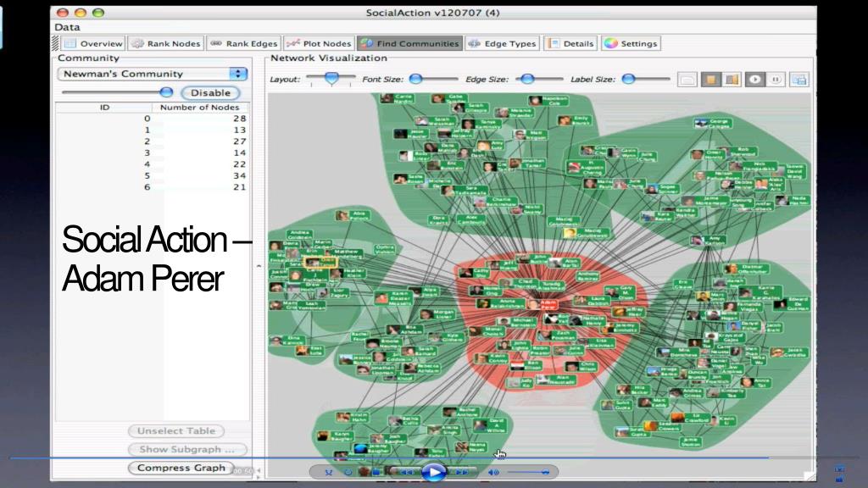This screenshot has width=868, height=488.
Task: Click the Plot Nodes scatter icon
Action: click(293, 43)
